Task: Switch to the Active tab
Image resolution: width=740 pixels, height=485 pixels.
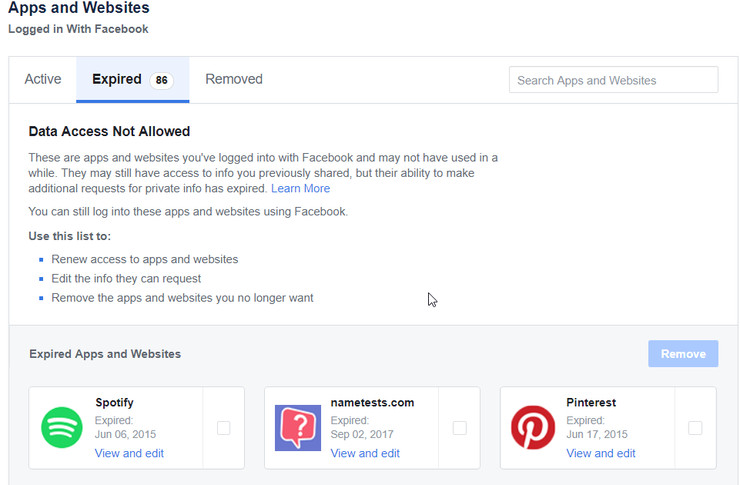Action: coord(43,79)
